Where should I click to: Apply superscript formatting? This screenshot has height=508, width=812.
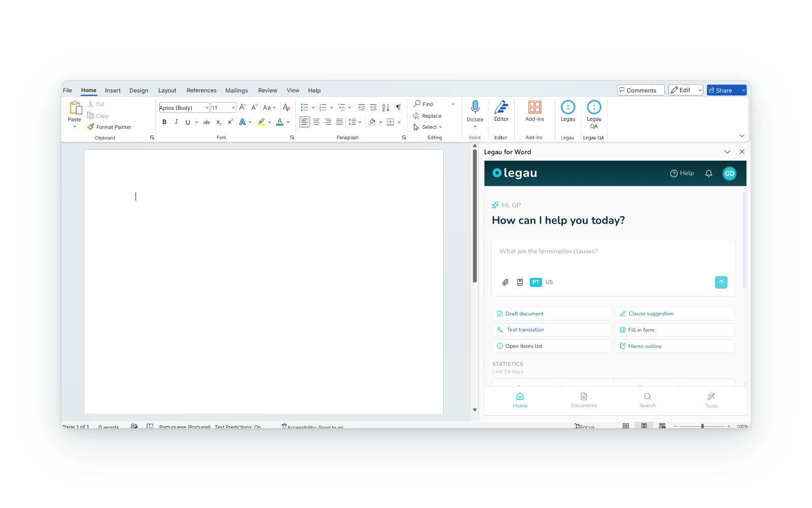[x=230, y=122]
